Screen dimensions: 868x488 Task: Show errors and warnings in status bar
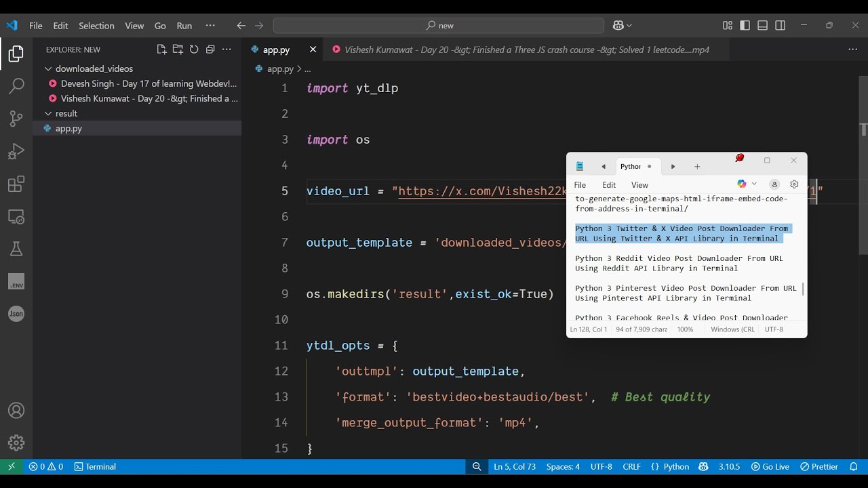[45, 466]
